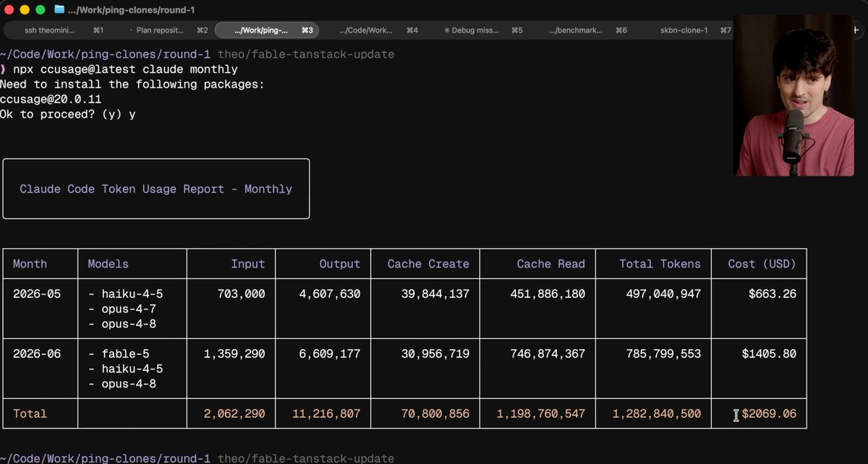Click the total cost '$2069.06'
This screenshot has height=464, width=868.
point(769,414)
